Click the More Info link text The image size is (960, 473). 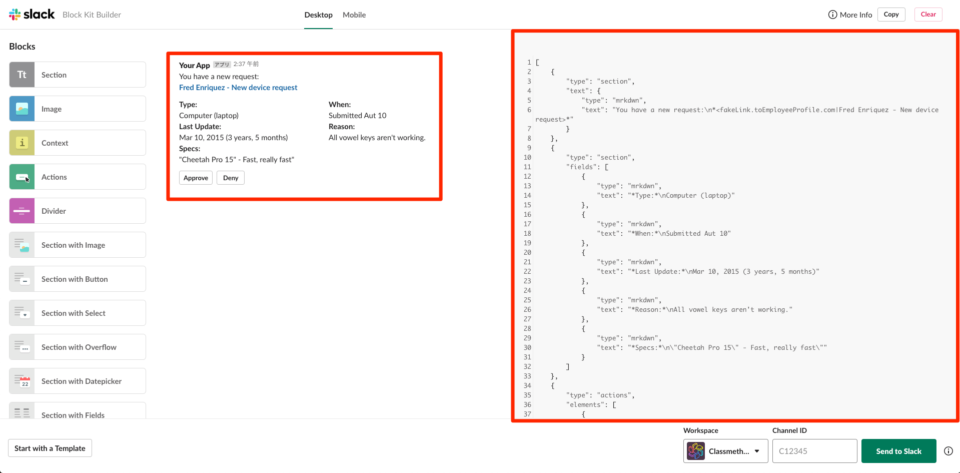856,15
